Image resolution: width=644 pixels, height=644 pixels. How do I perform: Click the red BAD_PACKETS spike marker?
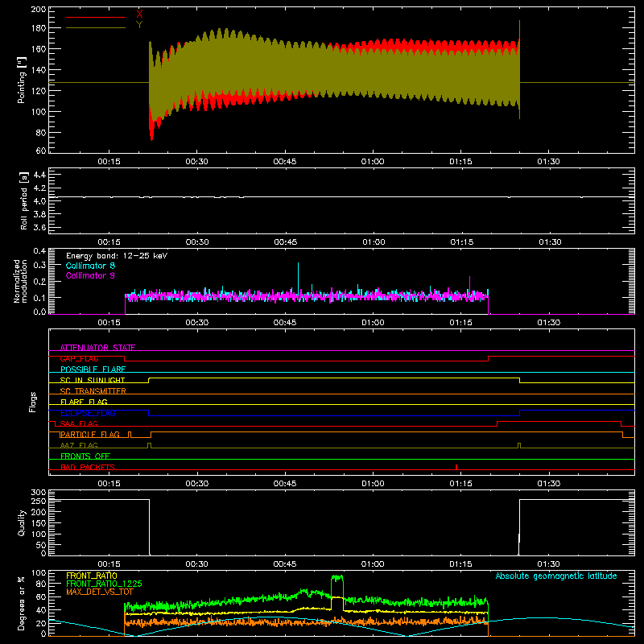coord(456,467)
